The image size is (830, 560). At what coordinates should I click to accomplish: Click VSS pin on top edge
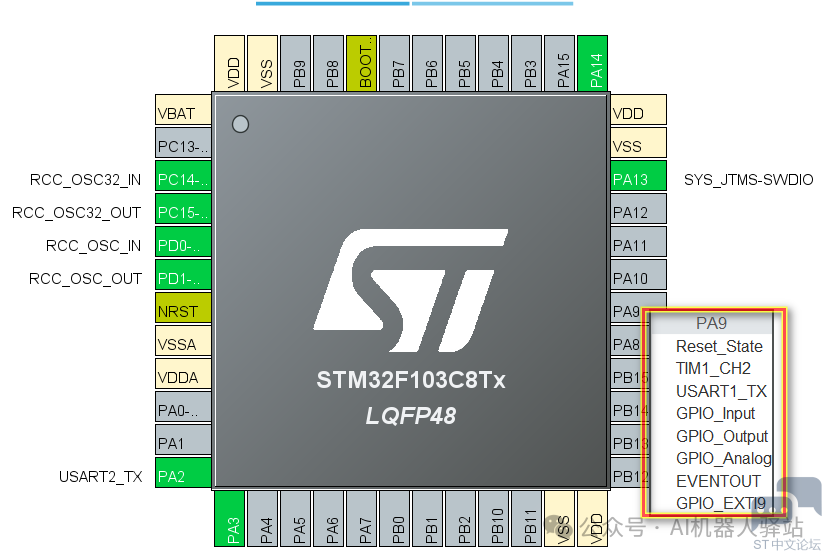(263, 64)
